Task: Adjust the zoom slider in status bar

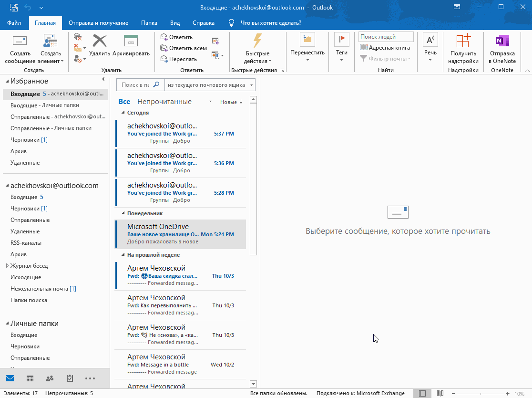Action: [x=481, y=394]
